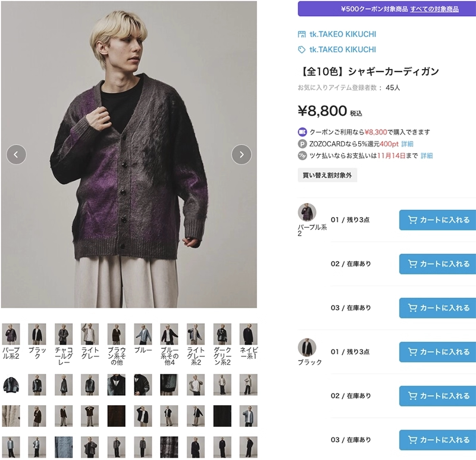Select the チャコールグレー color thumbnail
476x460 pixels.
pyautogui.click(x=64, y=334)
